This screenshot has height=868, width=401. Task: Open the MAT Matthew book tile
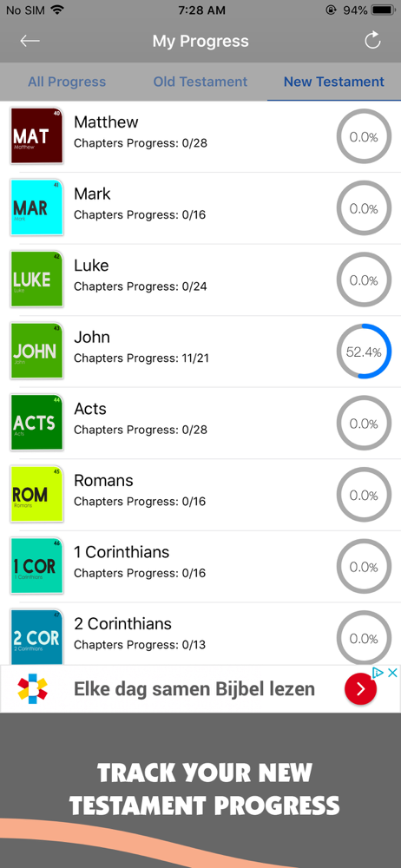pos(36,135)
